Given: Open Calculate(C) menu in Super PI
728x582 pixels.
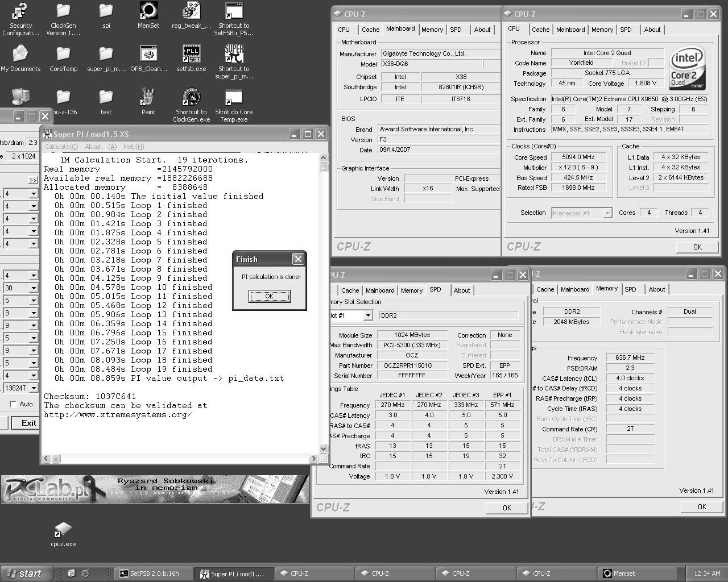Looking at the screenshot, I should (x=61, y=147).
